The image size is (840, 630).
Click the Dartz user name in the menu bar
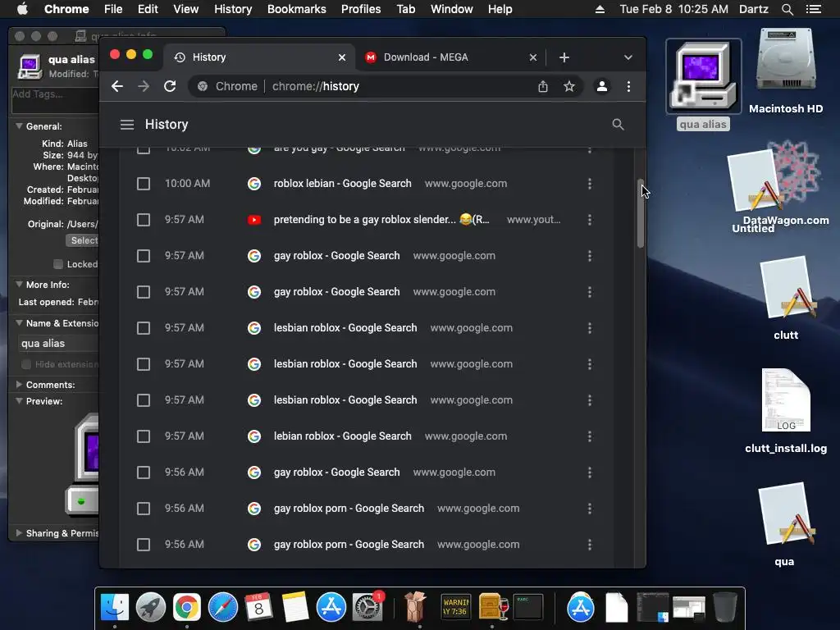coord(753,9)
